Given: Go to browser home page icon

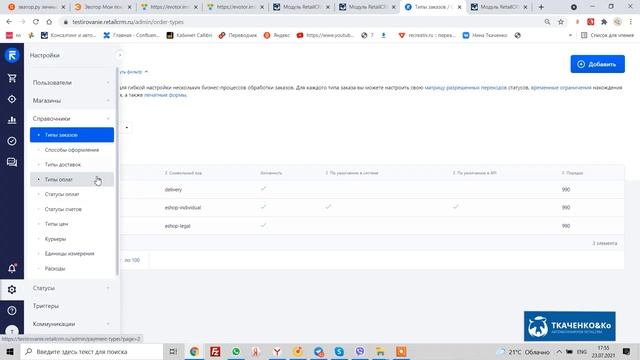Looking at the screenshot, I should (49, 22).
